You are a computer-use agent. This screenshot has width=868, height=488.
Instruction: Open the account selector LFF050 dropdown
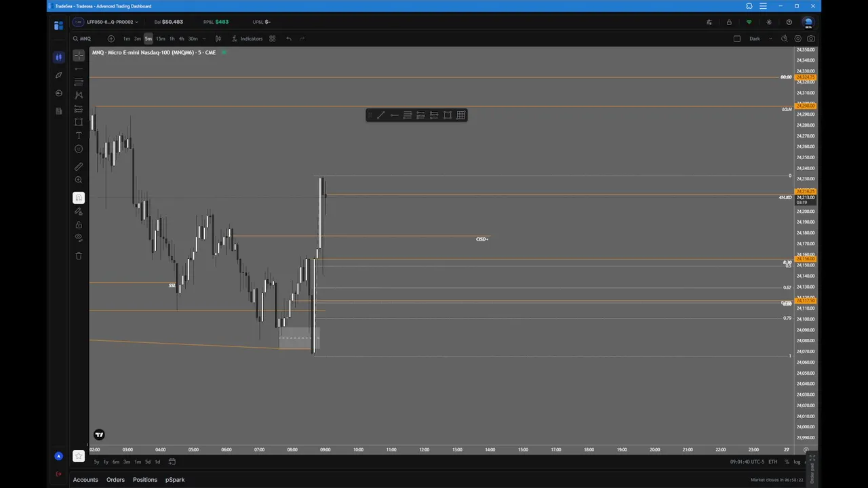[106, 22]
